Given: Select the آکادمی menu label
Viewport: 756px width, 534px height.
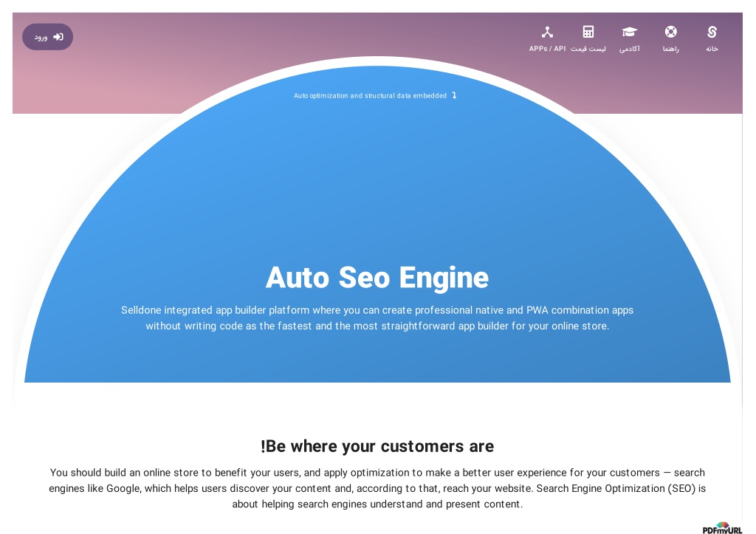Looking at the screenshot, I should point(629,49).
